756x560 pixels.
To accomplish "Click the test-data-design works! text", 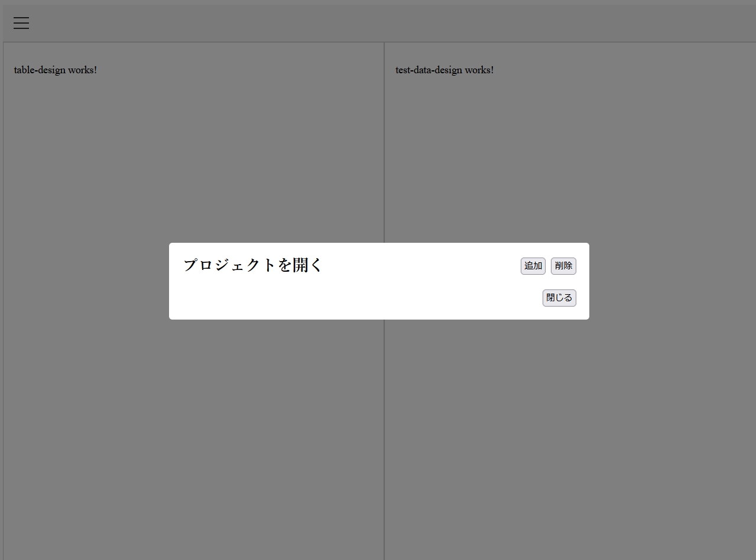I will 444,70.
